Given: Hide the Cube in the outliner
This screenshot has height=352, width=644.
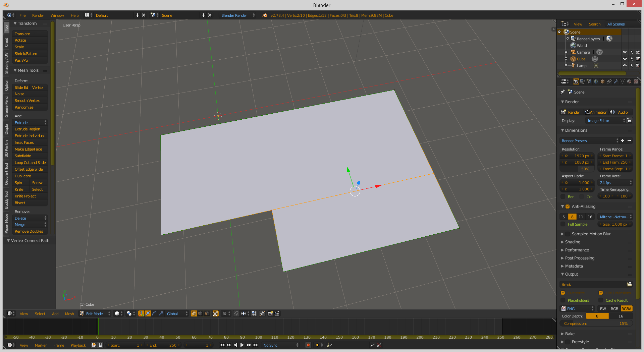Looking at the screenshot, I should click(x=625, y=59).
